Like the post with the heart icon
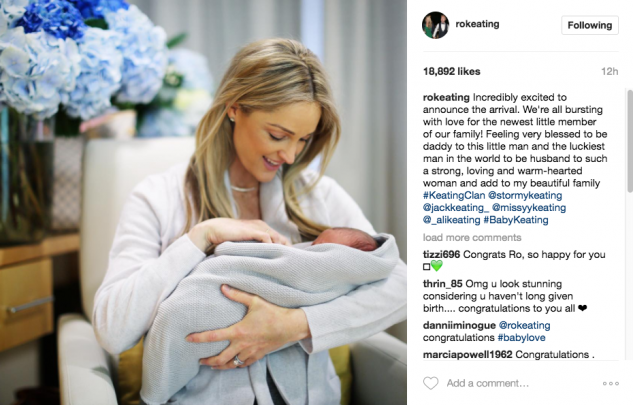The image size is (633, 405). click(430, 383)
